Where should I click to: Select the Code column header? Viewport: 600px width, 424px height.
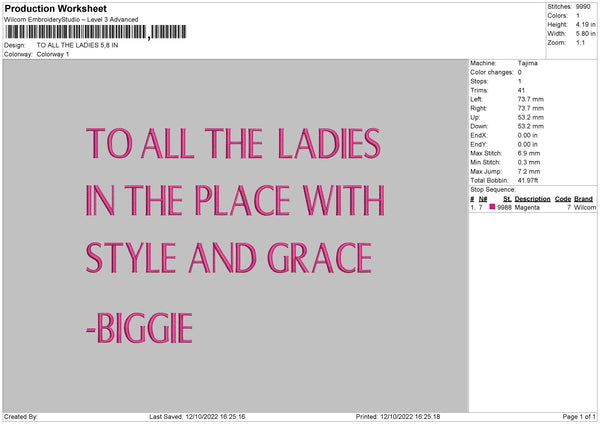coord(563,198)
